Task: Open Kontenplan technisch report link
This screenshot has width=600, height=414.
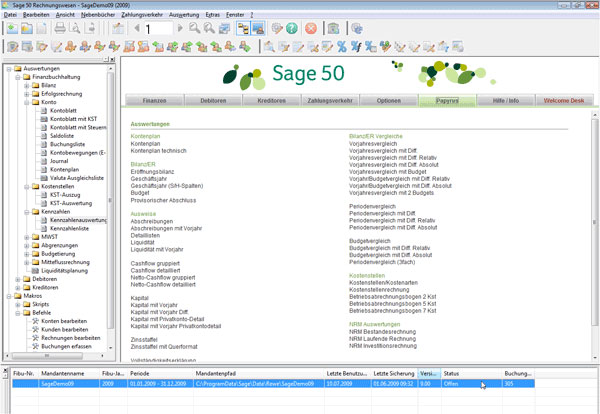Action: [x=158, y=151]
